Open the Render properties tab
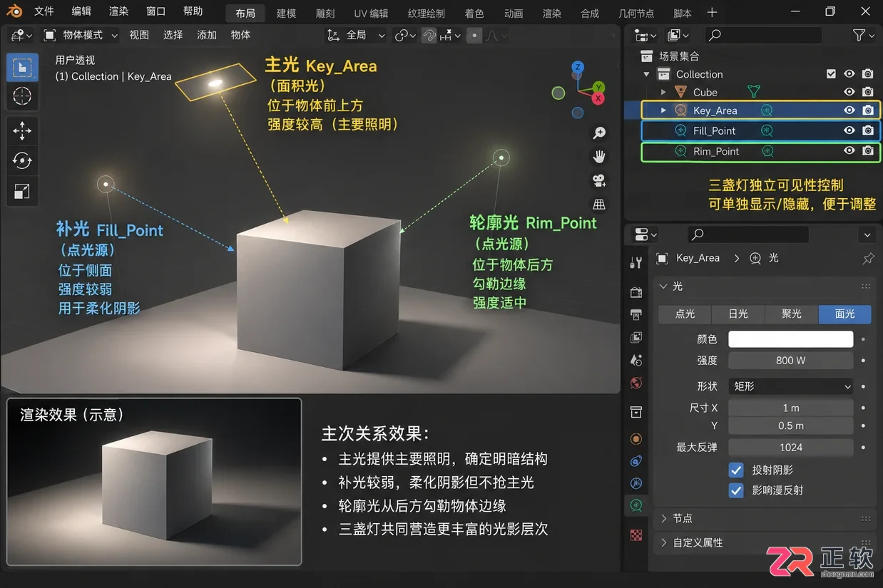883x588 pixels. [636, 292]
